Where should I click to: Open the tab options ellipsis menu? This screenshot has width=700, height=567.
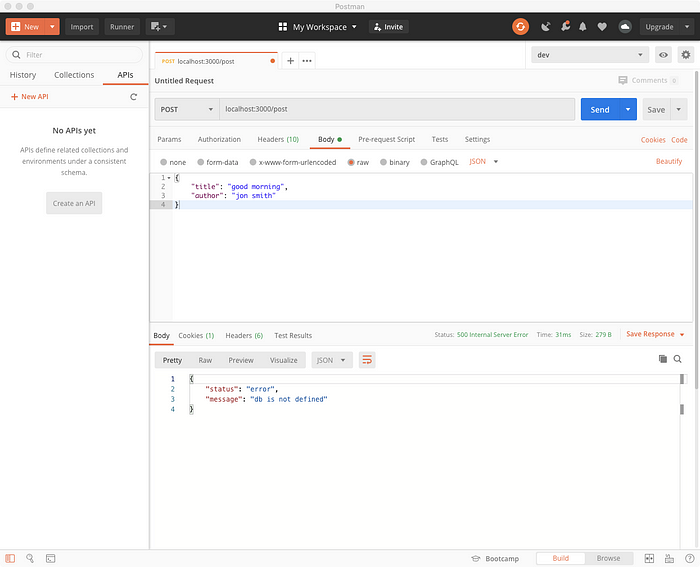coord(307,61)
